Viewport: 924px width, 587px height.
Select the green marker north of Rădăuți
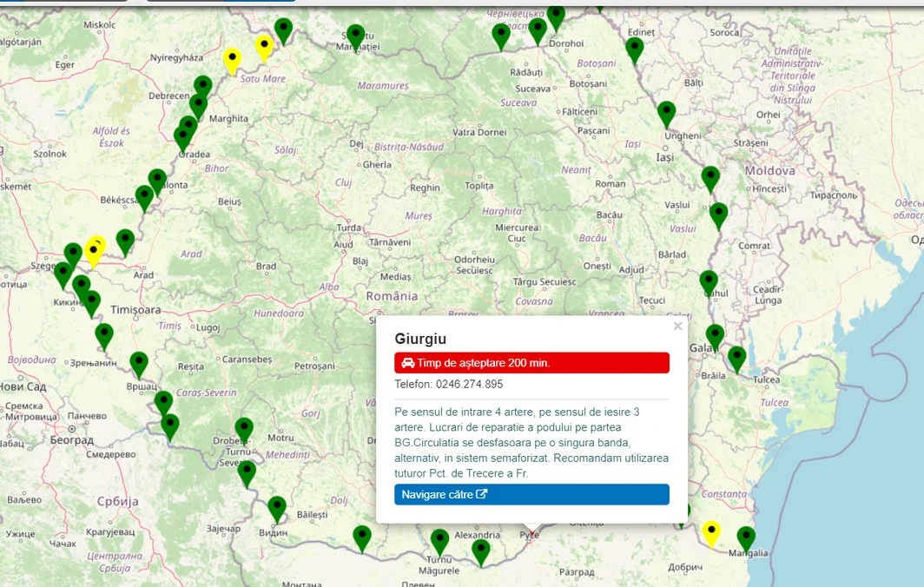click(x=501, y=37)
